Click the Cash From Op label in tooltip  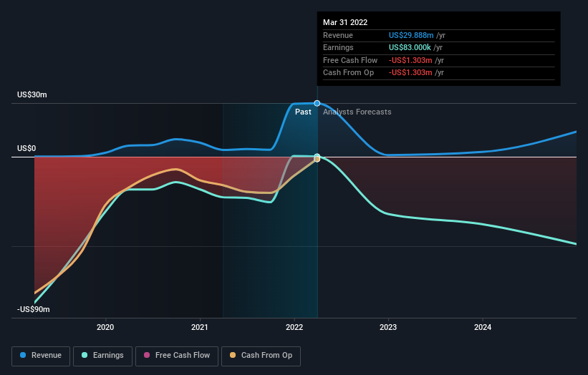(348, 73)
